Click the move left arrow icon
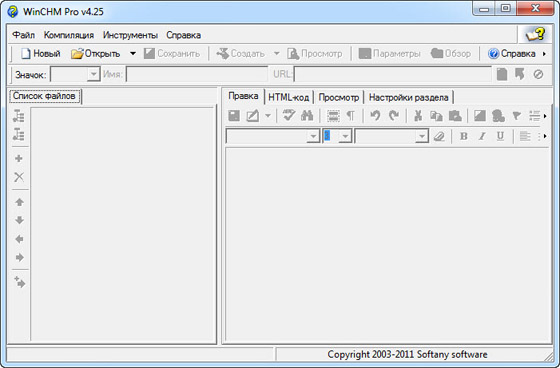Viewport: 560px width, 368px height. pos(19,239)
